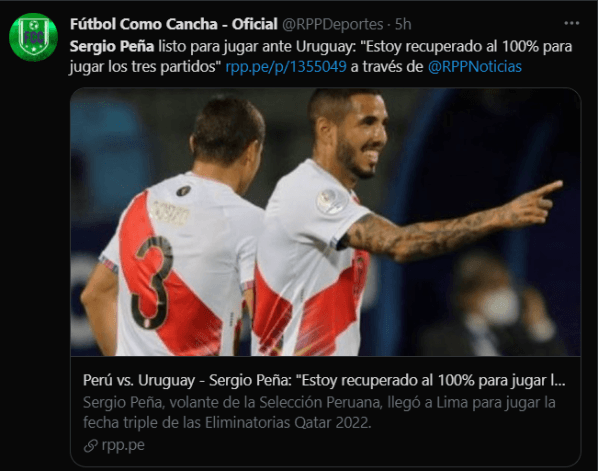Image resolution: width=598 pixels, height=471 pixels.
Task: Click the card description about Eliminatorias Qatar 2022
Action: point(319,412)
